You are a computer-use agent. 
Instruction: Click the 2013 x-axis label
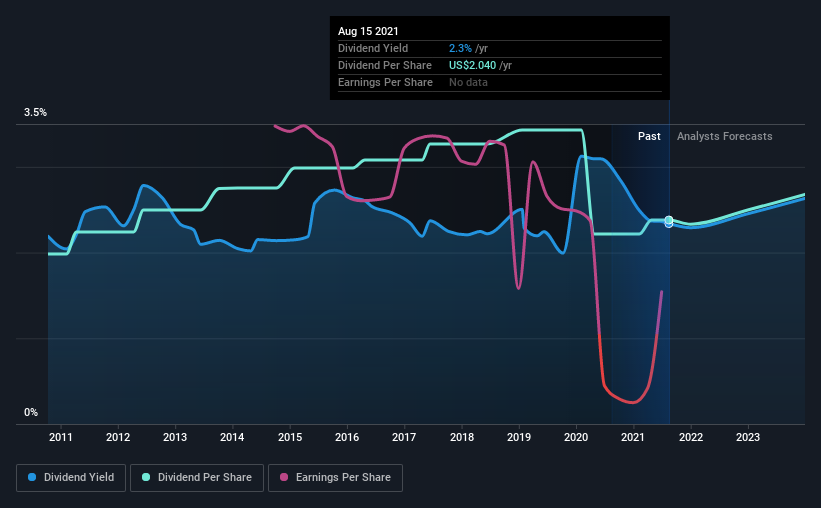pyautogui.click(x=175, y=437)
